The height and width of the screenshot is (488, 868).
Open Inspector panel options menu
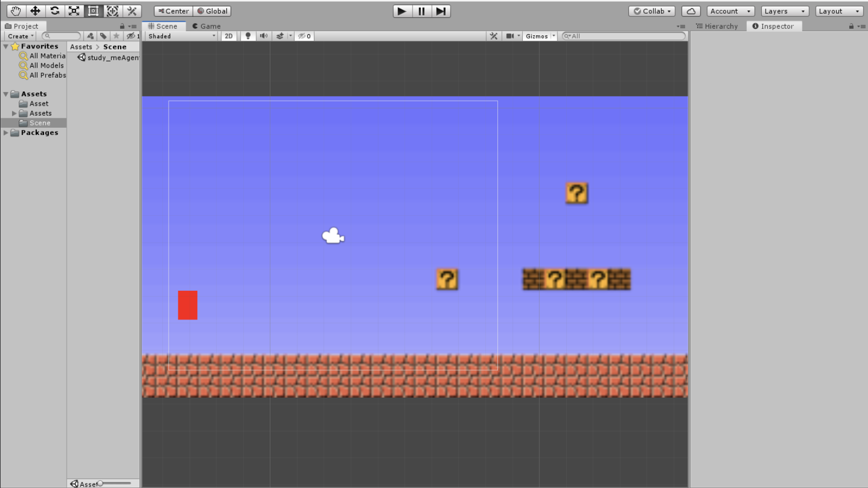[861, 26]
